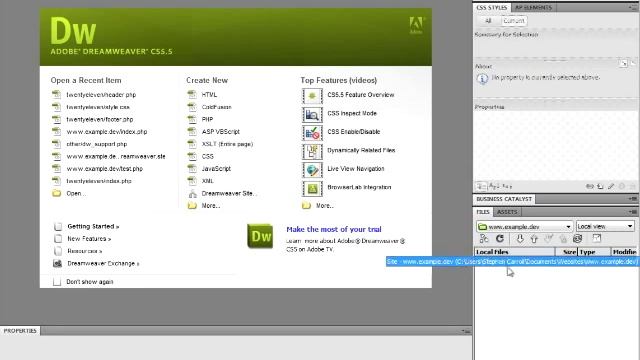Click the Dreamweaver Site icon in Create New
This screenshot has height=360, width=640.
[x=192, y=193]
